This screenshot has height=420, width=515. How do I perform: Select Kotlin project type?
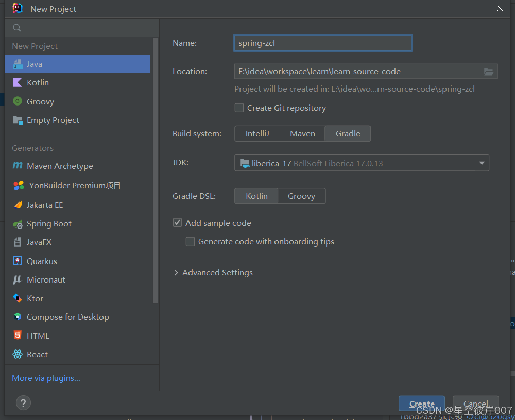click(77, 82)
